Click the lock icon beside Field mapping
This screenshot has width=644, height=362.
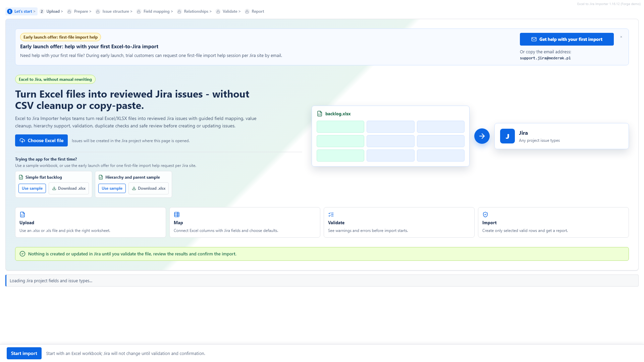point(139,11)
